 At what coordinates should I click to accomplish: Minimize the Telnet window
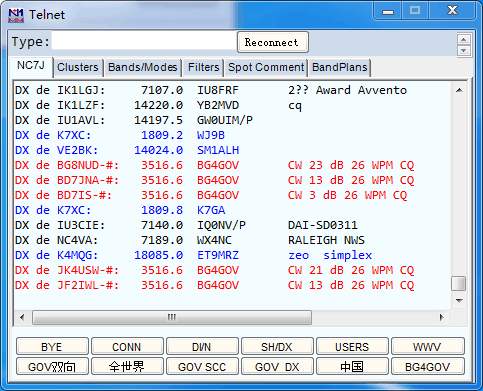pos(388,11)
